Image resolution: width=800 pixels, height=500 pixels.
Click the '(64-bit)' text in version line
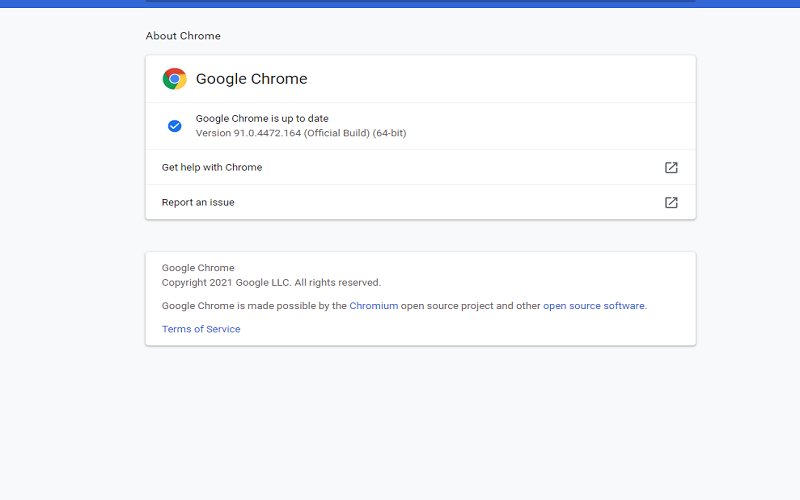[x=389, y=133]
